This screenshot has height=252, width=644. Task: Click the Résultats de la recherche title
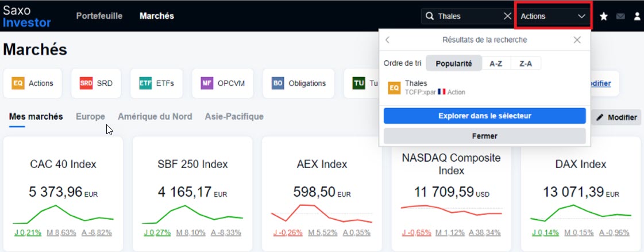point(485,40)
